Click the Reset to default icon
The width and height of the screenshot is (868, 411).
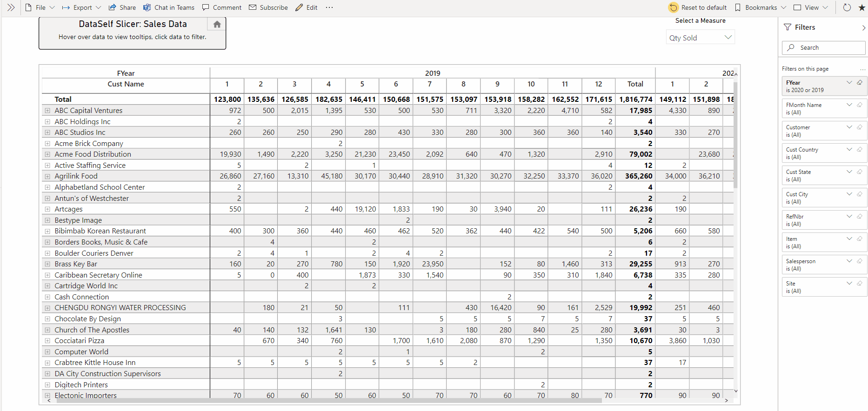click(x=673, y=7)
